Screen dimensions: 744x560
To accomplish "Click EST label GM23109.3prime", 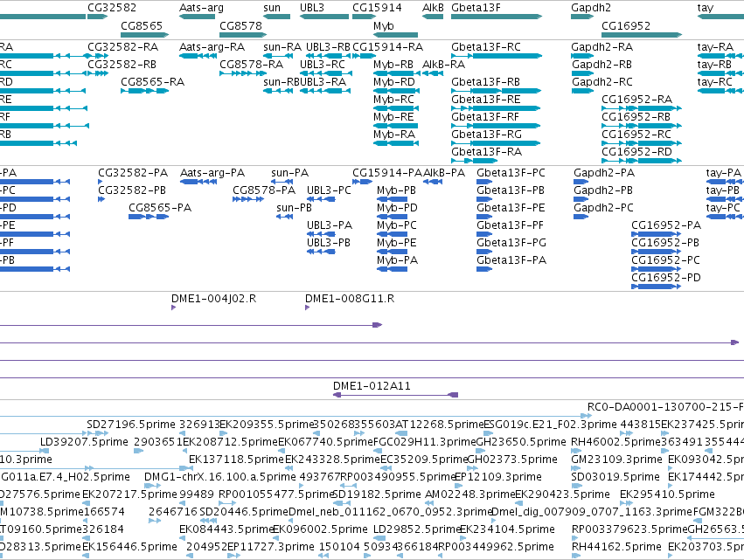I will (x=617, y=460).
